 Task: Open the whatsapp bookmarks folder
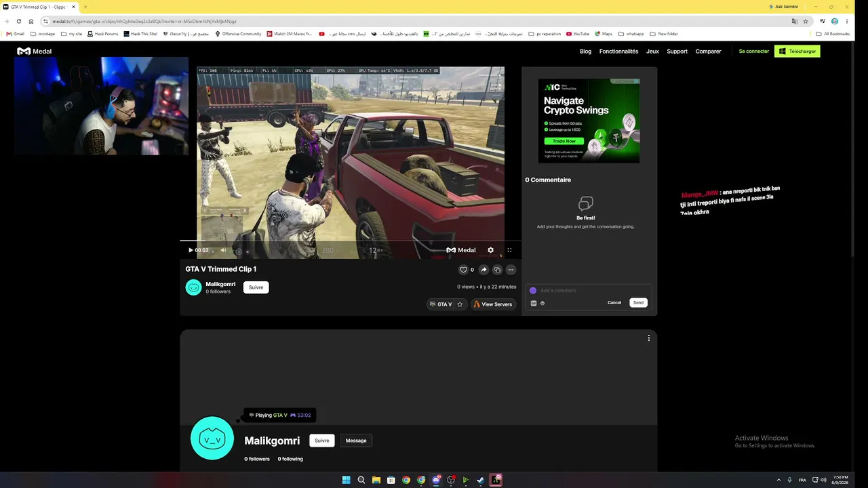click(x=631, y=34)
